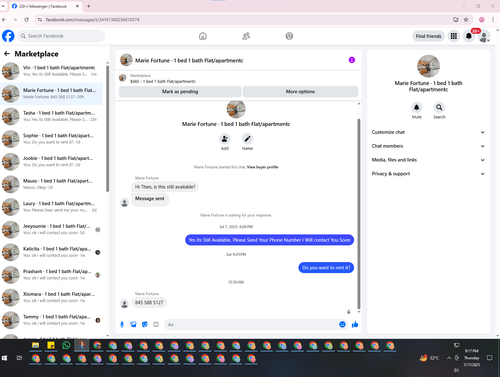The width and height of the screenshot is (500, 377).
Task: Open File Explorer from taskbar
Action: [x=35, y=345]
